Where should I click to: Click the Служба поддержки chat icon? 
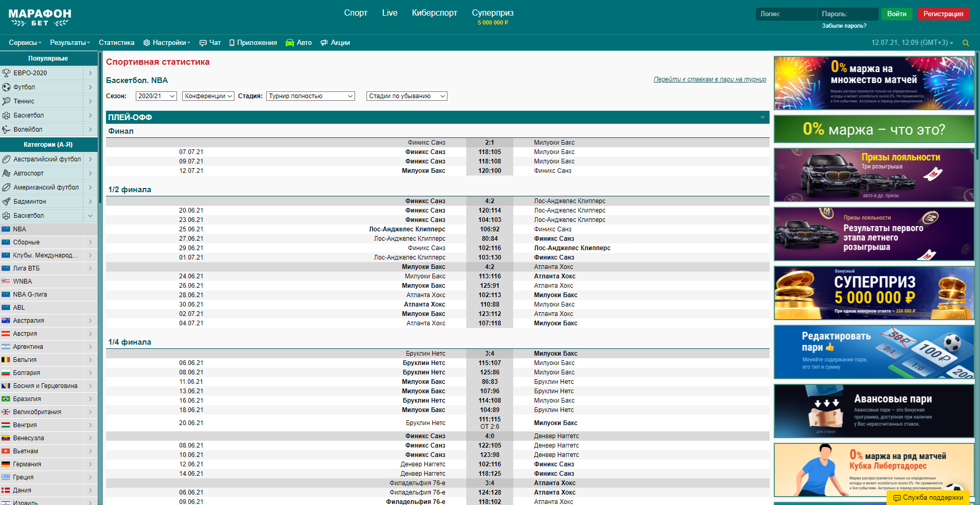[x=897, y=498]
